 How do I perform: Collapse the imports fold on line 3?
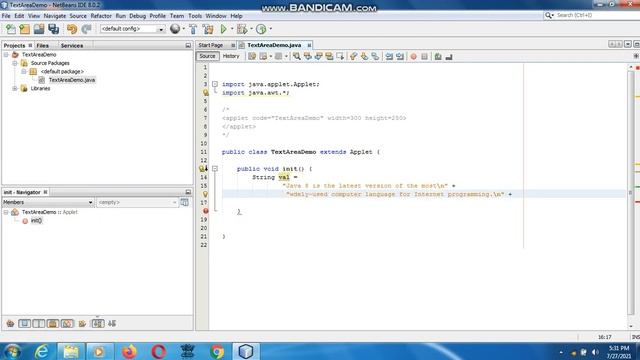(215, 84)
